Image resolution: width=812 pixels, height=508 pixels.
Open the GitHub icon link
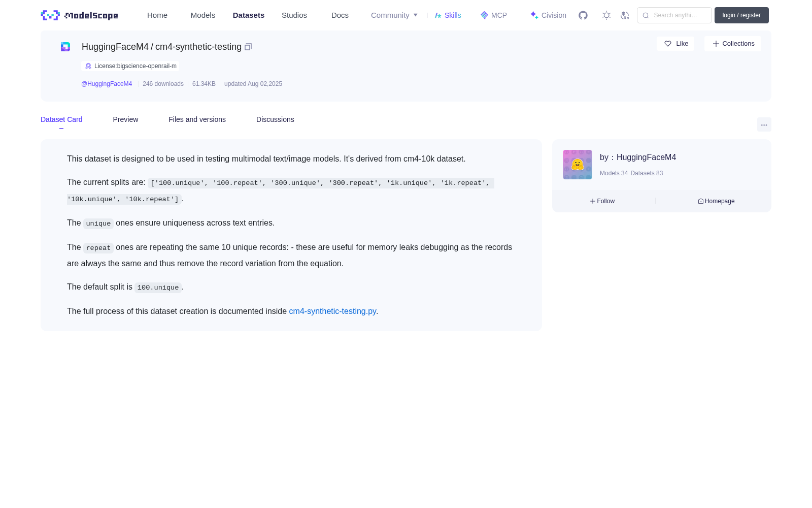pyautogui.click(x=583, y=15)
